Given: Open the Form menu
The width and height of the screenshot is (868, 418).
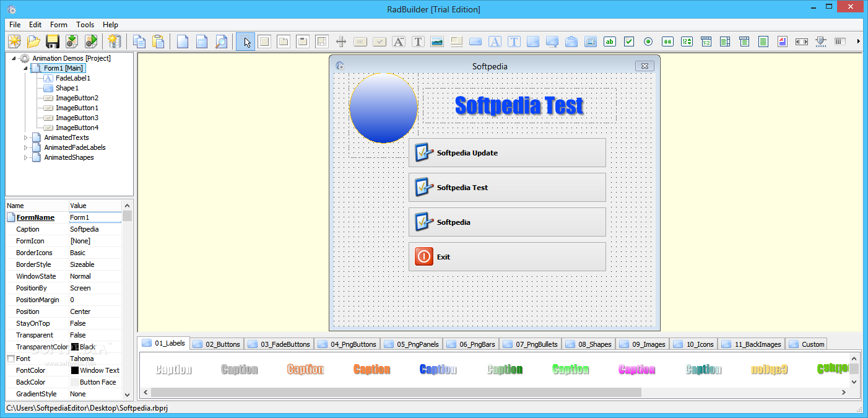Looking at the screenshot, I should pyautogui.click(x=59, y=25).
